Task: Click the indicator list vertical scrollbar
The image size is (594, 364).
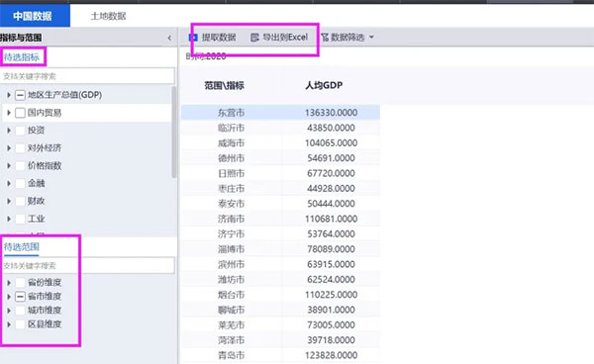Action: coord(174,133)
